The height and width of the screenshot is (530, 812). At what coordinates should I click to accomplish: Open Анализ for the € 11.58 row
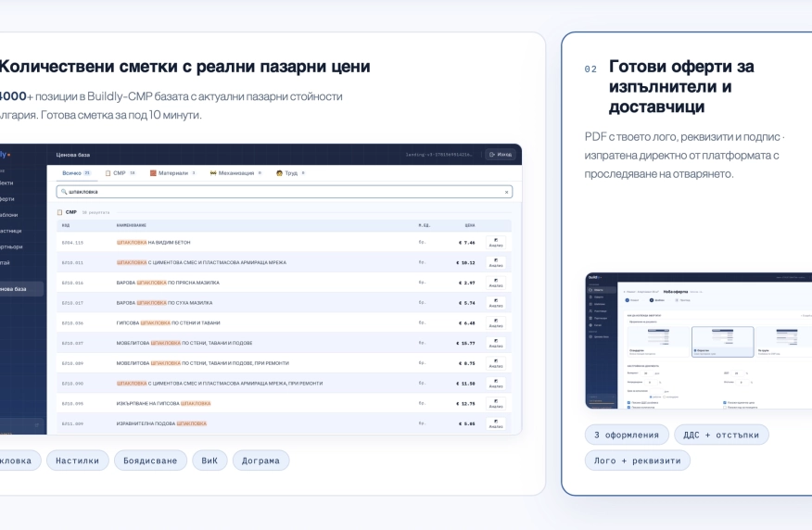pos(496,384)
